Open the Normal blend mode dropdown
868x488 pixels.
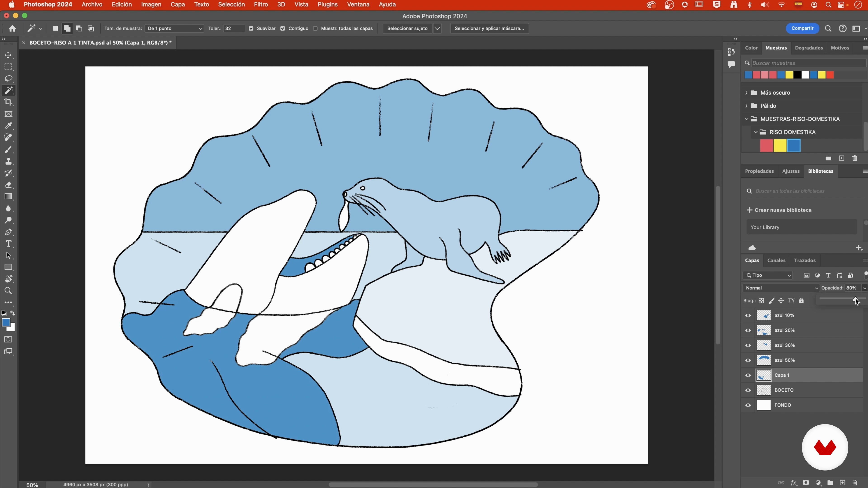click(781, 288)
